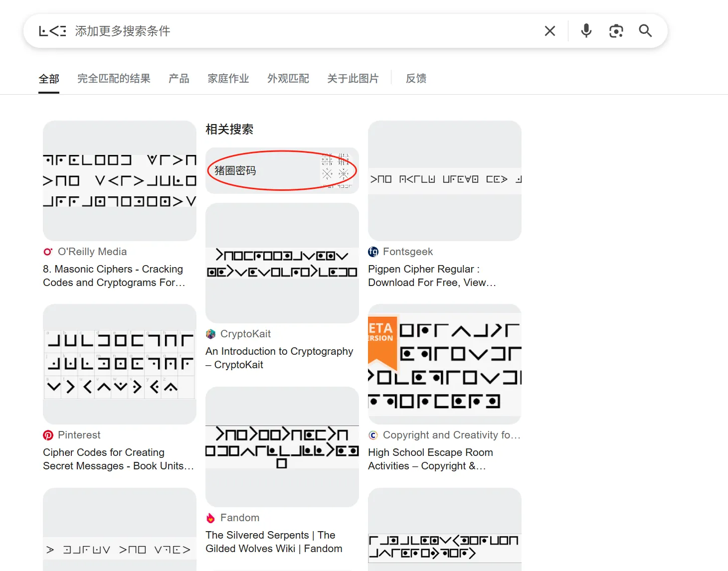
Task: Open the High School Escape Room thumbnail
Action: (444, 364)
